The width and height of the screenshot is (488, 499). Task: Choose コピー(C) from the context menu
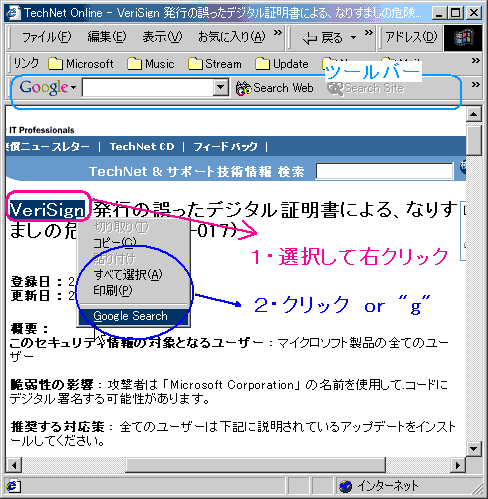click(115, 243)
